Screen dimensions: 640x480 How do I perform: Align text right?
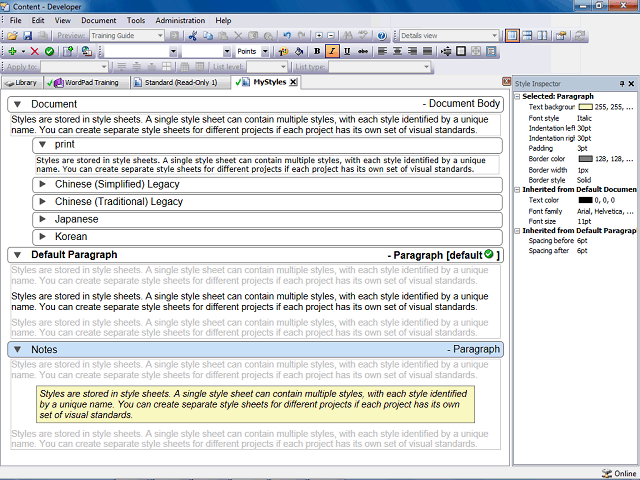412,51
